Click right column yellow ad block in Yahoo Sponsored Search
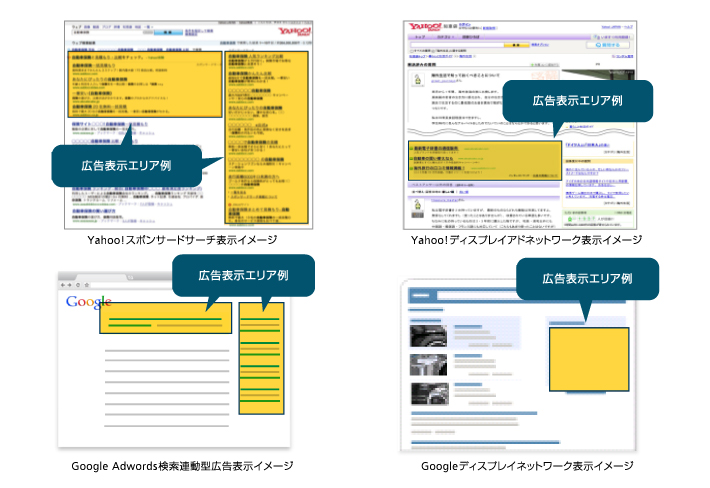The image size is (710, 488). pyautogui.click(x=267, y=138)
